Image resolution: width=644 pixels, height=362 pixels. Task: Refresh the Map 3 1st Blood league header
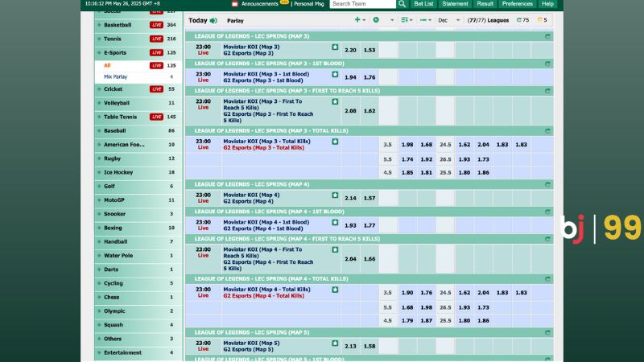(547, 64)
